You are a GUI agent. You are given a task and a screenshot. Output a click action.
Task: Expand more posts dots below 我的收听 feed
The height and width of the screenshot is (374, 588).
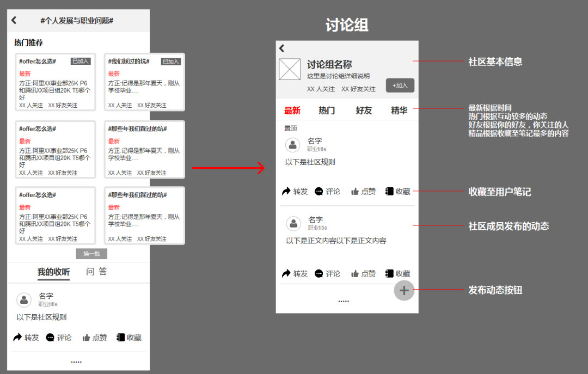[x=76, y=361]
